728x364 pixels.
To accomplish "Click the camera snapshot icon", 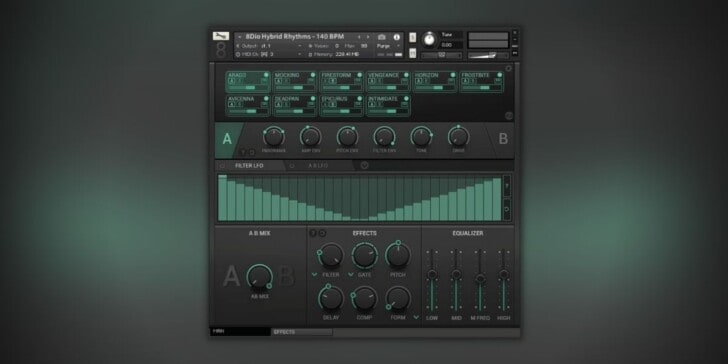I will click(382, 37).
